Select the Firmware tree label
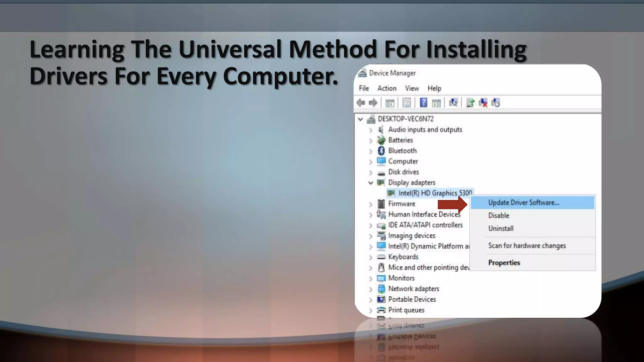 coord(402,204)
